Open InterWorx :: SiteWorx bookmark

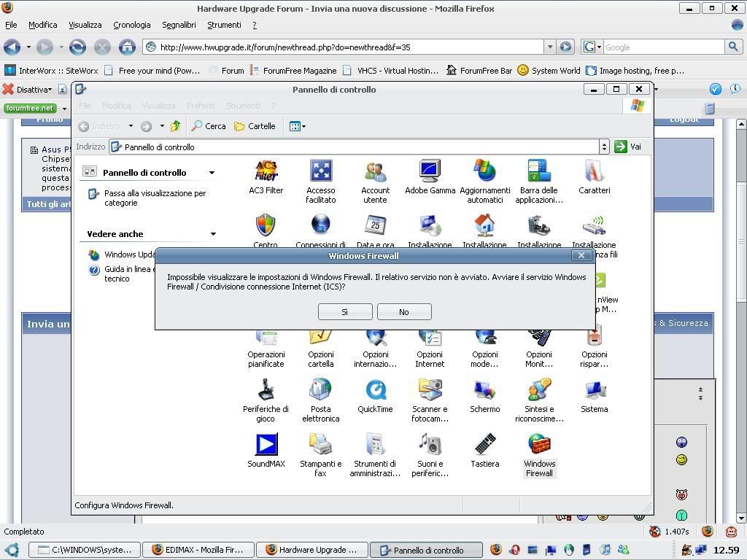[52, 71]
